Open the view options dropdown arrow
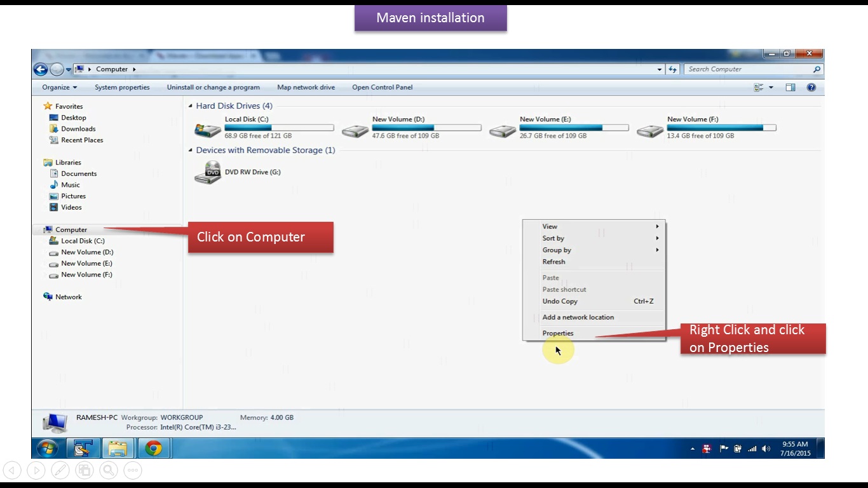 pyautogui.click(x=771, y=88)
